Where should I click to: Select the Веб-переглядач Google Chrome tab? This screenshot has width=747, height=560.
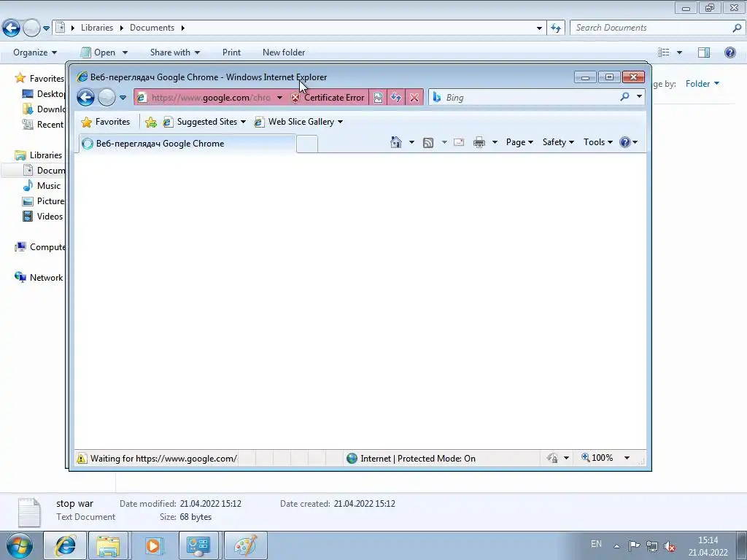pos(187,144)
